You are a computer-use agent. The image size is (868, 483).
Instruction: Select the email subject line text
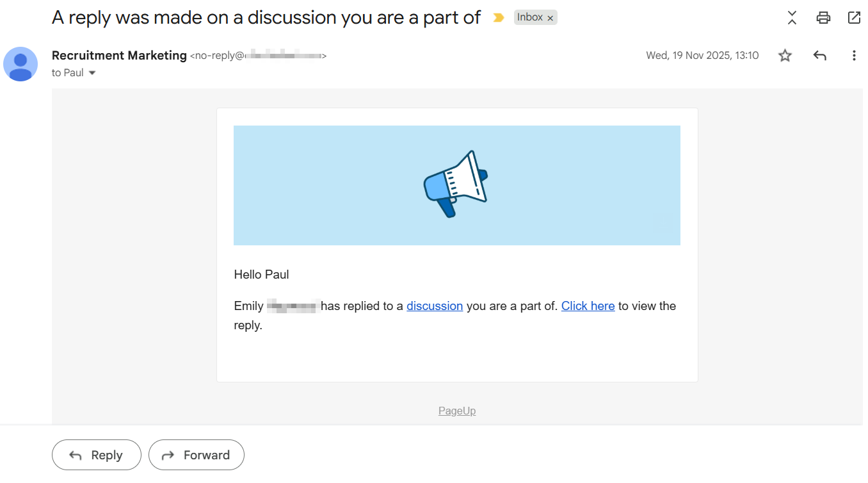pos(266,17)
